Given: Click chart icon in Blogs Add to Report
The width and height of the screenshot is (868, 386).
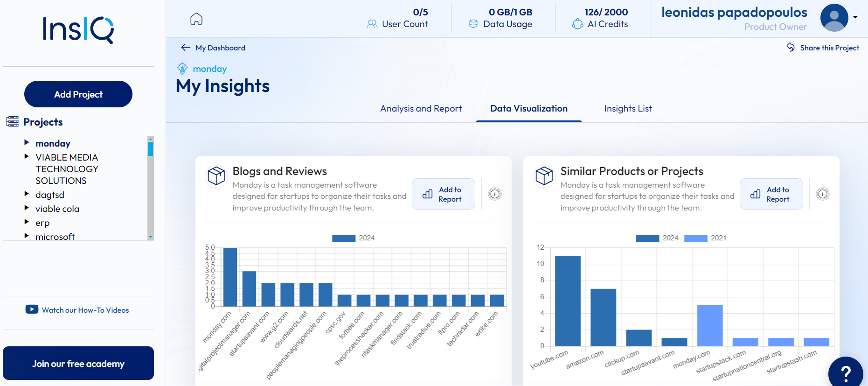Looking at the screenshot, I should [x=428, y=194].
